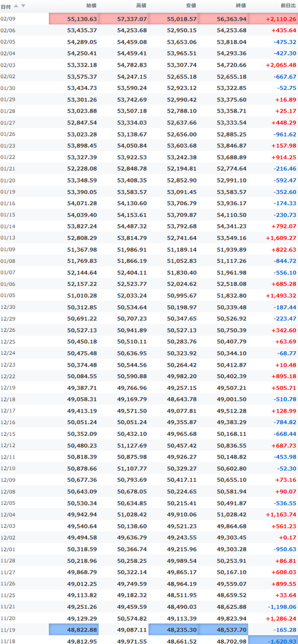The height and width of the screenshot is (644, 298).
Task: Click the 高値 column header
Action: [x=142, y=6]
